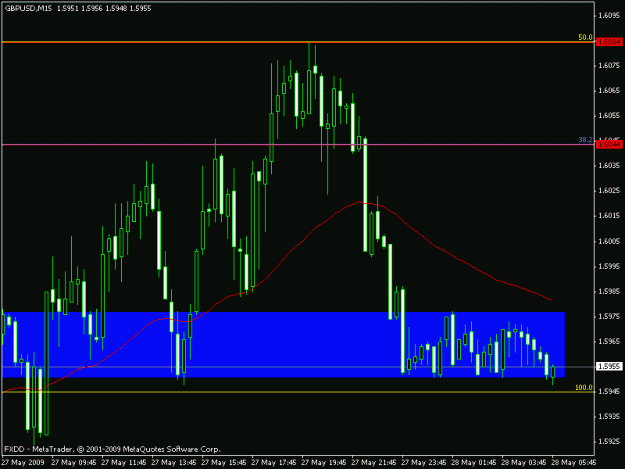The height and width of the screenshot is (469, 625).
Task: Click the red 1.6044 price tag
Action: point(609,144)
